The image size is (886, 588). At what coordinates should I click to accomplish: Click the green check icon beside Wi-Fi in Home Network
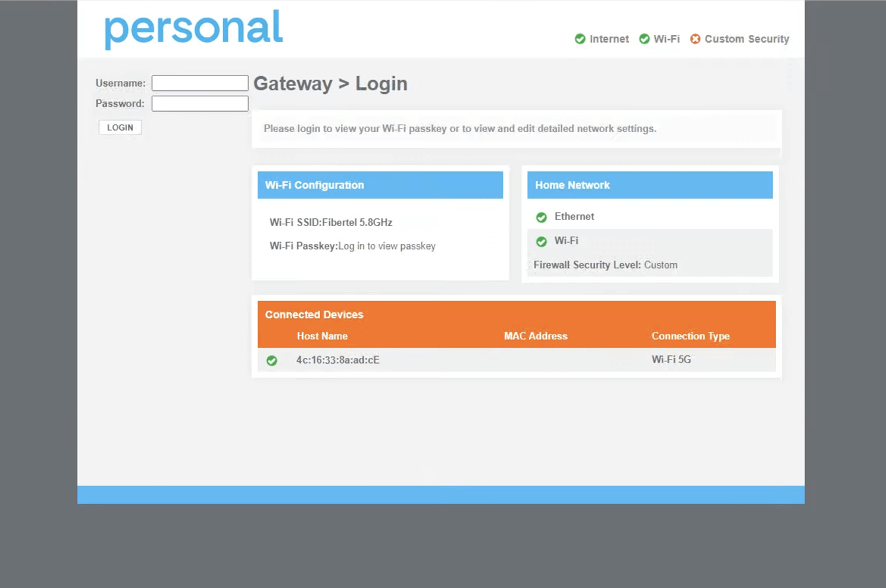pos(541,241)
